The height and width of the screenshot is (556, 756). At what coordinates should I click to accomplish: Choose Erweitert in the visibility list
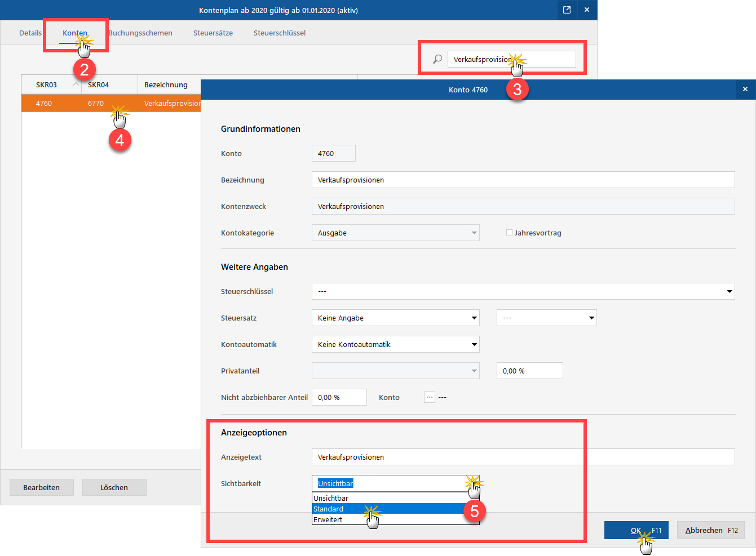(x=395, y=519)
